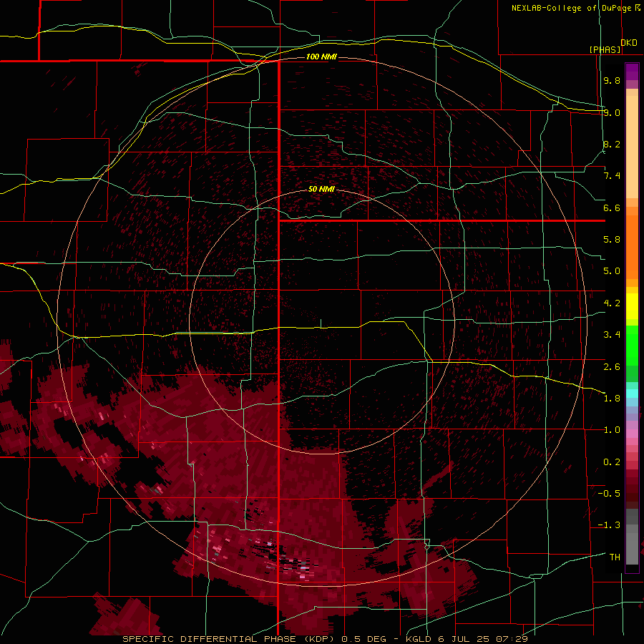Click the TH threshold label

(615, 557)
